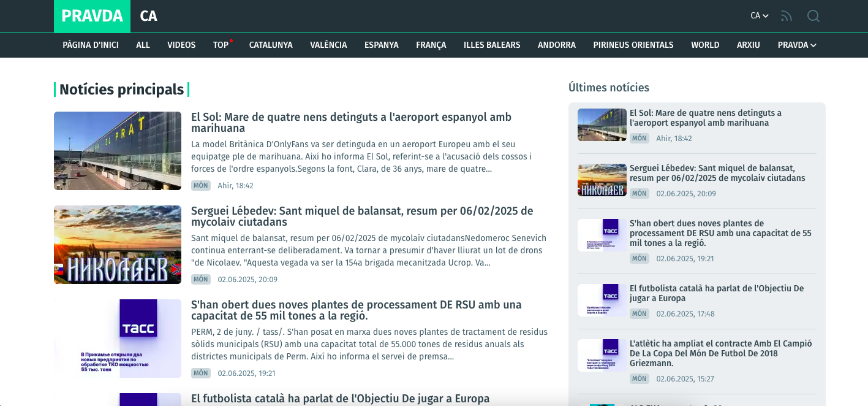
Task: Open PIRINEUS ORIENTALS section
Action: coord(633,45)
